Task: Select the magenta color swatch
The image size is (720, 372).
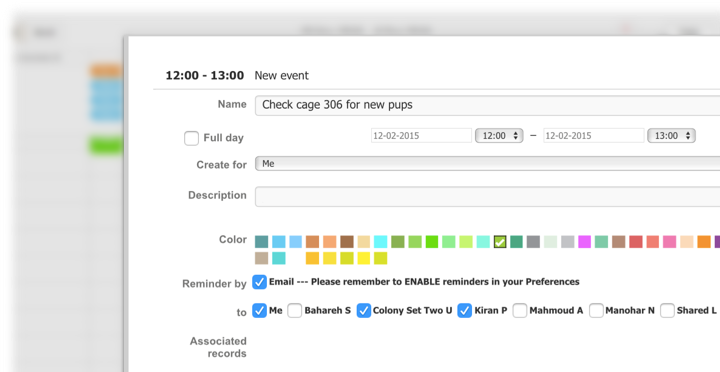Action: 584,242
